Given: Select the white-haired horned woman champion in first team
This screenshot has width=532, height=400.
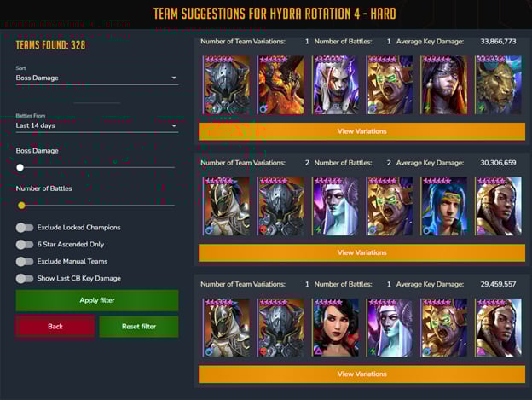Looking at the screenshot, I should tap(335, 84).
